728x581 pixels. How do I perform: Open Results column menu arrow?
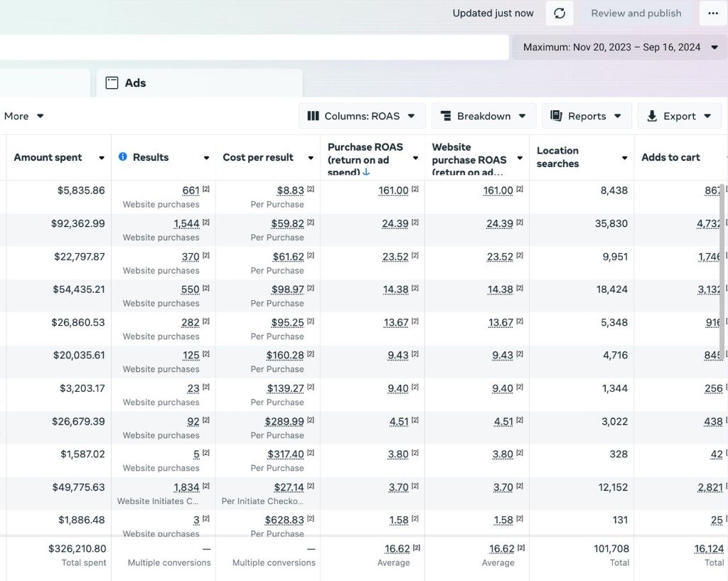[x=207, y=158]
